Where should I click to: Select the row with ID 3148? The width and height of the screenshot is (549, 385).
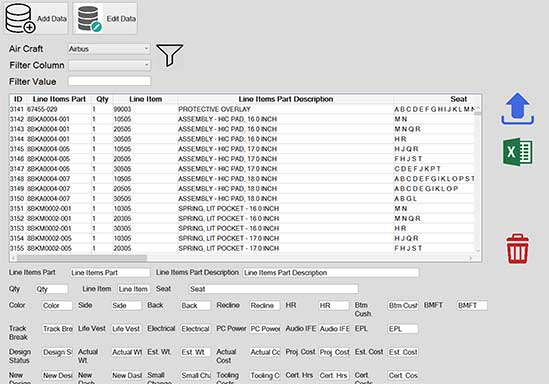[x=242, y=178]
